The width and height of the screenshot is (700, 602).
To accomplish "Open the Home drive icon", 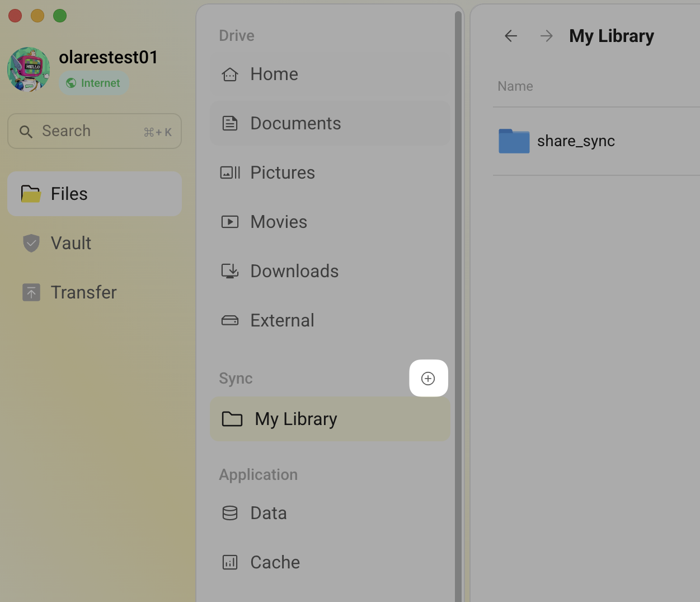I will tap(229, 73).
